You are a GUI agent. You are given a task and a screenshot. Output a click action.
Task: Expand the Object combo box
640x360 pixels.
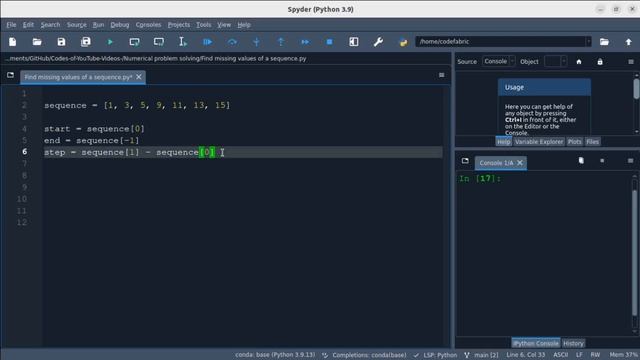click(556, 62)
